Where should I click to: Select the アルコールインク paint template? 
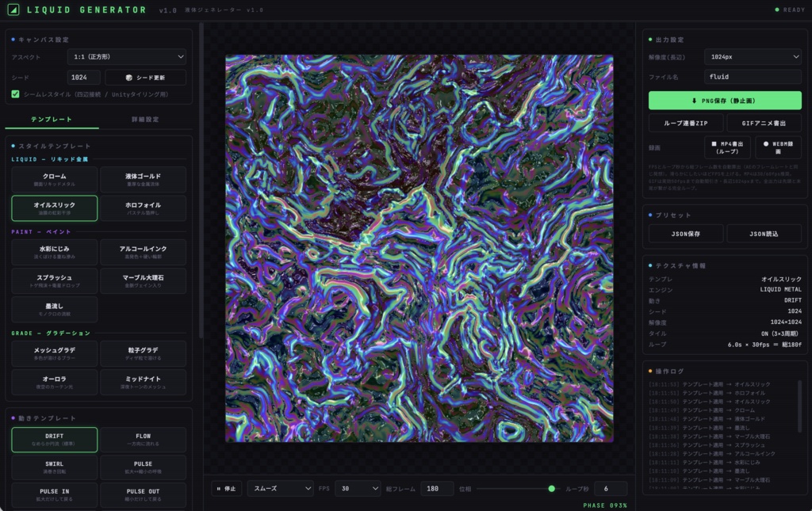(143, 252)
